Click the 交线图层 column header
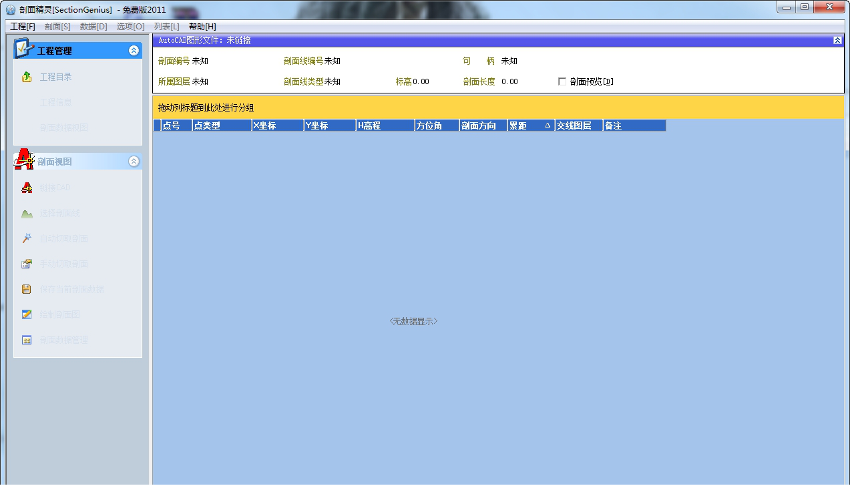The image size is (850, 504). (579, 125)
